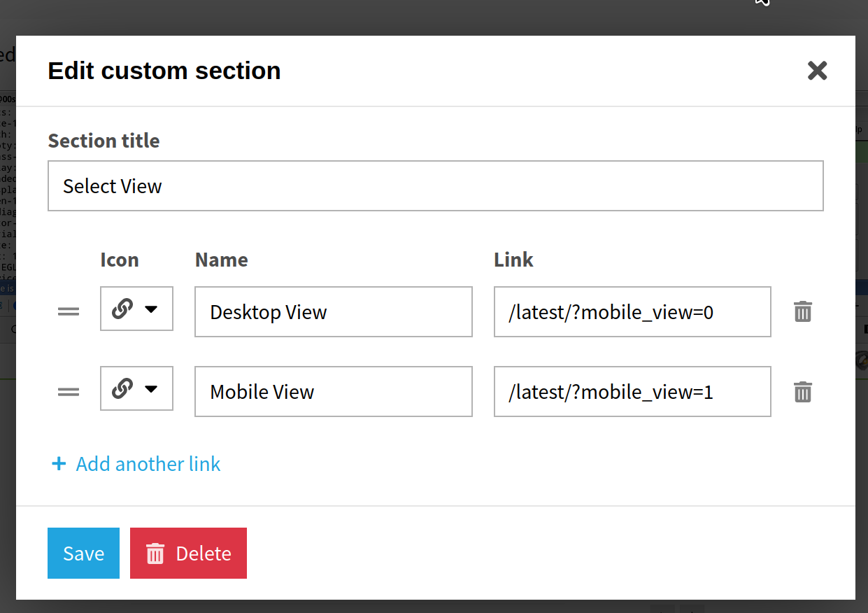Save the custom section

point(83,553)
